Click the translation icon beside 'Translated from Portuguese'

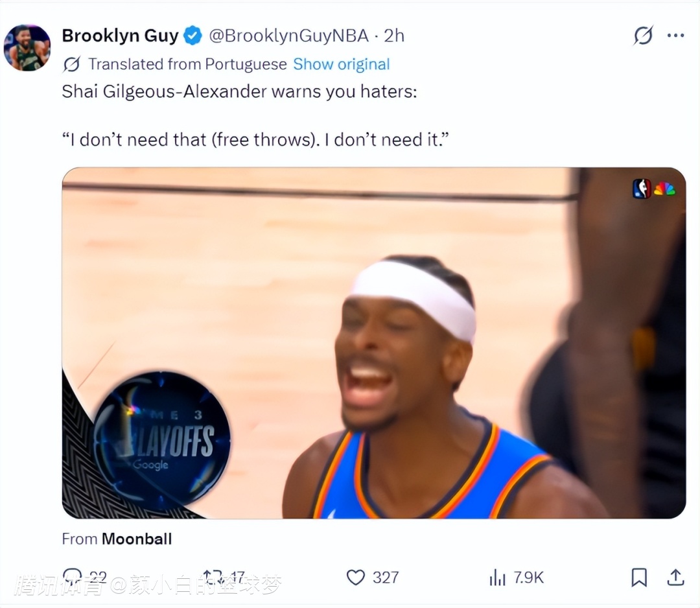(x=71, y=64)
